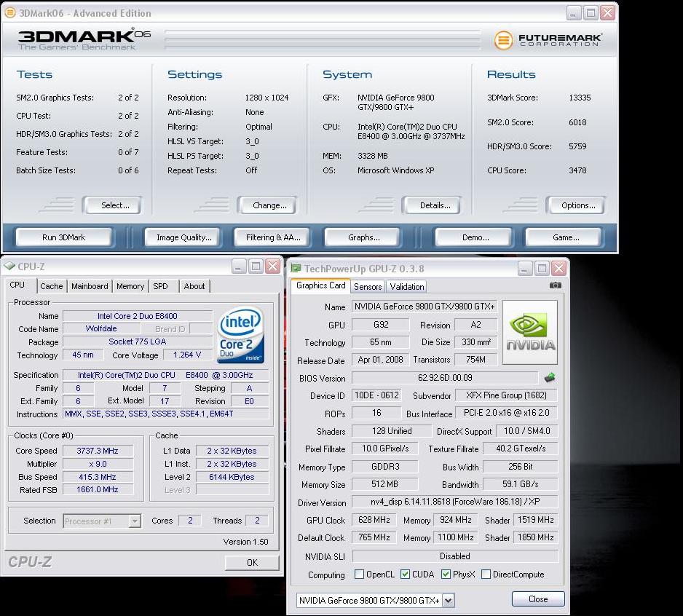Image resolution: width=683 pixels, height=616 pixels.
Task: Enable the OpenCL checkbox
Action: pyautogui.click(x=360, y=574)
